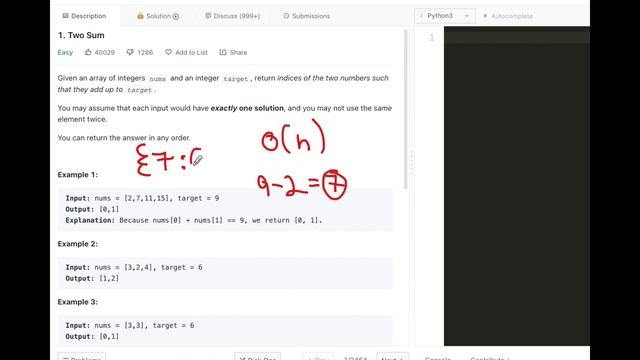
Task: Click the Add to List button label
Action: (x=191, y=52)
